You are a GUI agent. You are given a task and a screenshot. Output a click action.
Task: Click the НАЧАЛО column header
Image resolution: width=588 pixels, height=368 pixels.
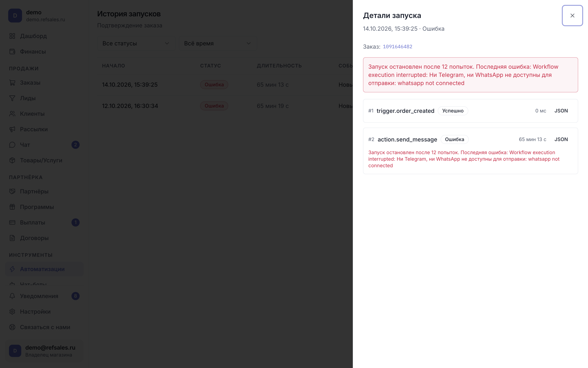114,66
